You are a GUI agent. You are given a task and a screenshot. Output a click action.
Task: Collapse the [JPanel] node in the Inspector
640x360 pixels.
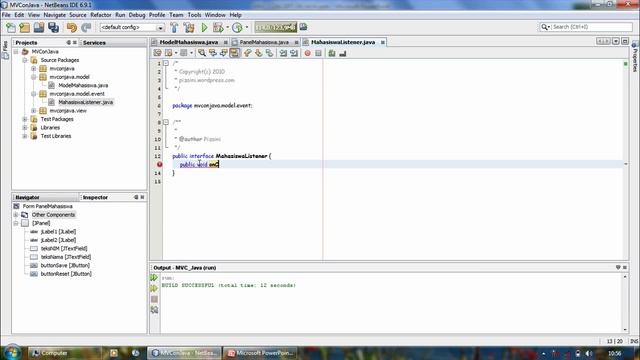[x=16, y=223]
